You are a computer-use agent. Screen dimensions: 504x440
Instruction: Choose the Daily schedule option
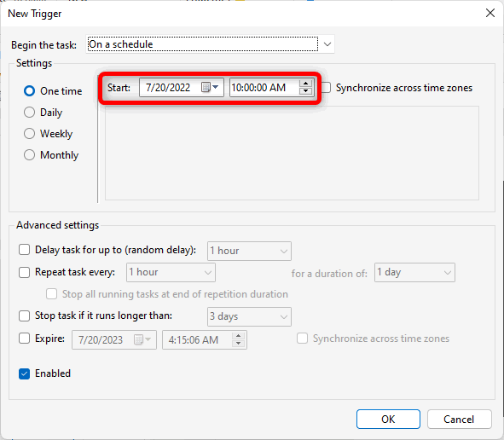pos(29,113)
